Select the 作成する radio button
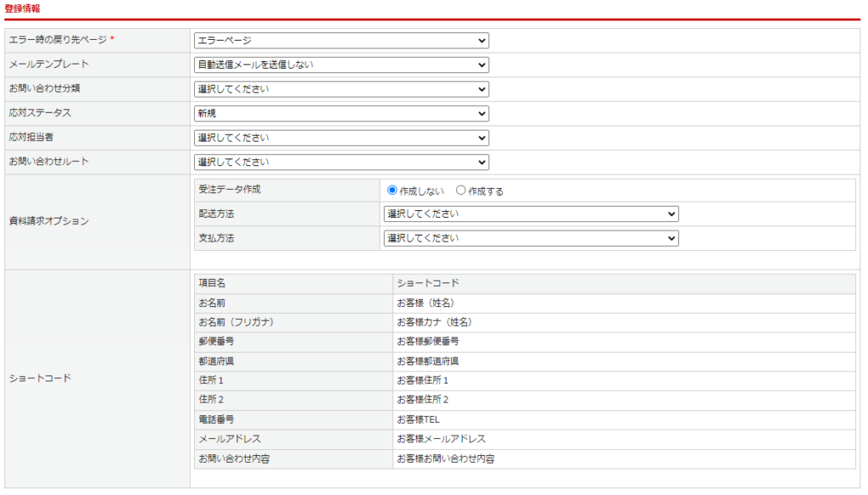Viewport: 868px width, 495px height. tap(460, 191)
